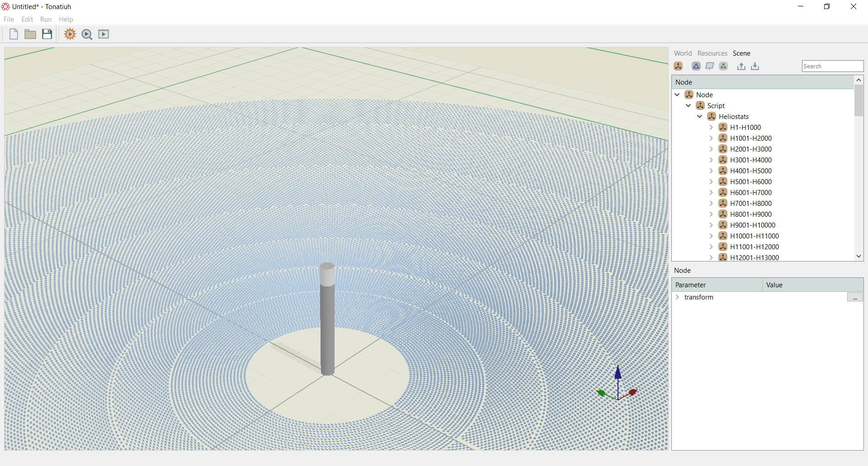Select the transform parameter text
The width and height of the screenshot is (868, 466).
(x=698, y=297)
